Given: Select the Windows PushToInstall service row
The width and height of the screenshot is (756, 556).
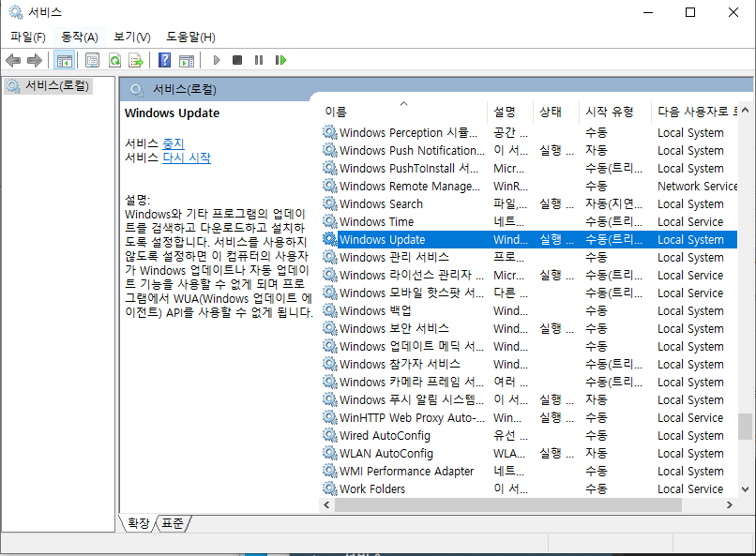Looking at the screenshot, I should (x=529, y=168).
